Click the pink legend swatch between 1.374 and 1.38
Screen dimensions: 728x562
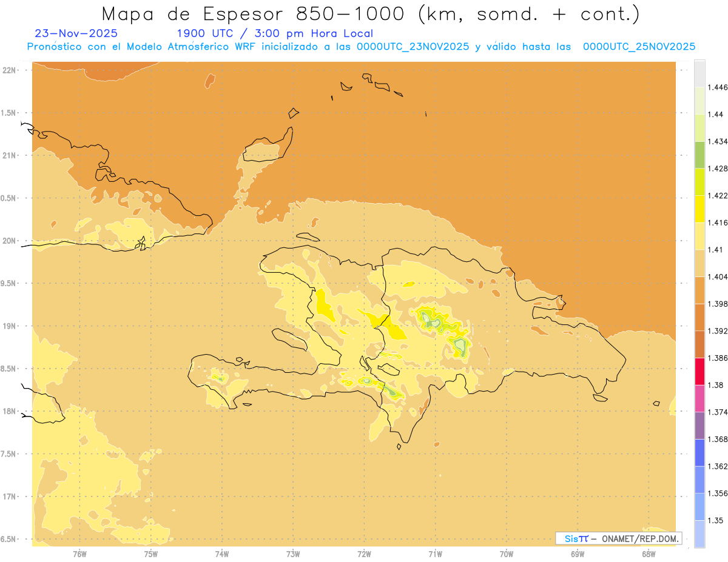pyautogui.click(x=699, y=398)
